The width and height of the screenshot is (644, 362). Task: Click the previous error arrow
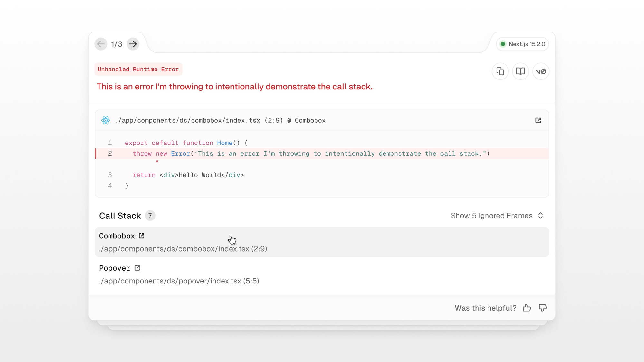pos(101,44)
